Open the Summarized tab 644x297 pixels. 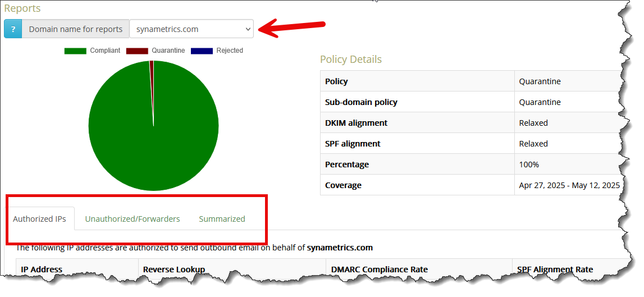point(222,219)
